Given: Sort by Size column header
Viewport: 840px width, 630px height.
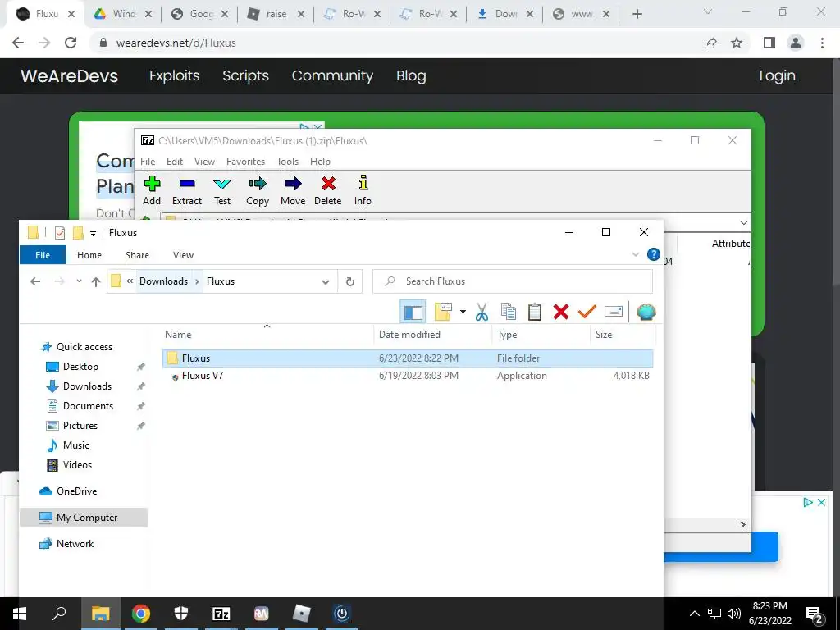Looking at the screenshot, I should coord(622,335).
